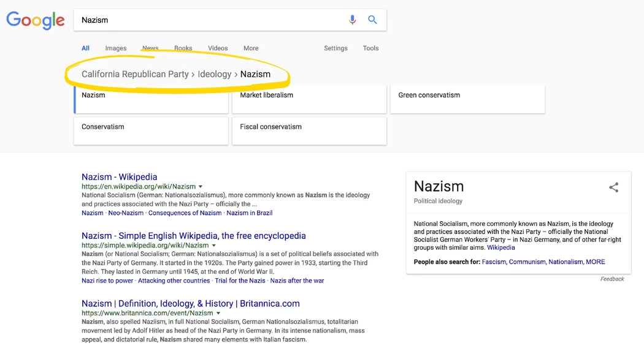Open the Wikipedia source link in knowledge panel
Viewport: 644px width, 362px height.
pyautogui.click(x=500, y=247)
